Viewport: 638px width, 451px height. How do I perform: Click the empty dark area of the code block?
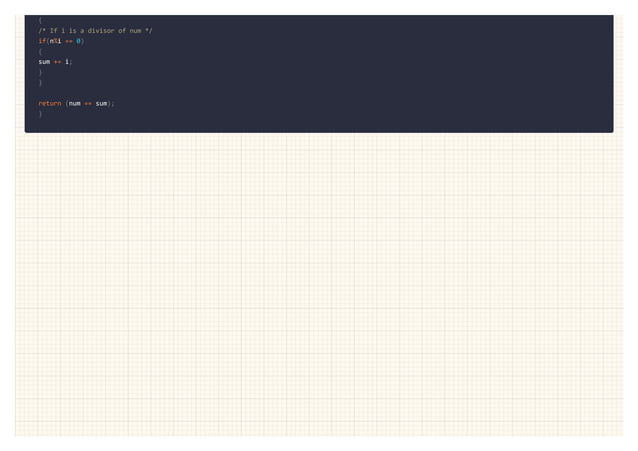(366, 73)
